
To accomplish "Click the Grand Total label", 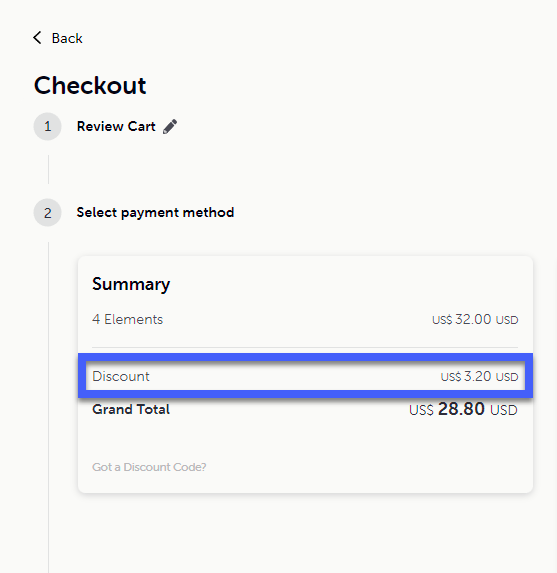I will tap(131, 409).
